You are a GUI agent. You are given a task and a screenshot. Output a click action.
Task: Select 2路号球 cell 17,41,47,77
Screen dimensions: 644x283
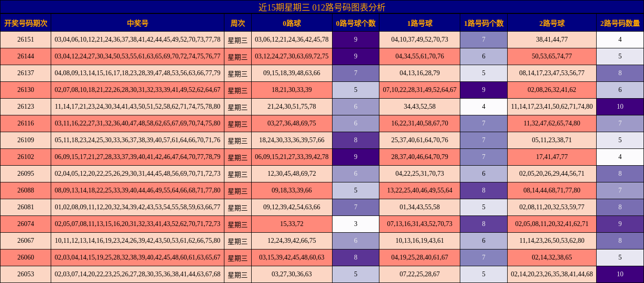pyautogui.click(x=552, y=157)
